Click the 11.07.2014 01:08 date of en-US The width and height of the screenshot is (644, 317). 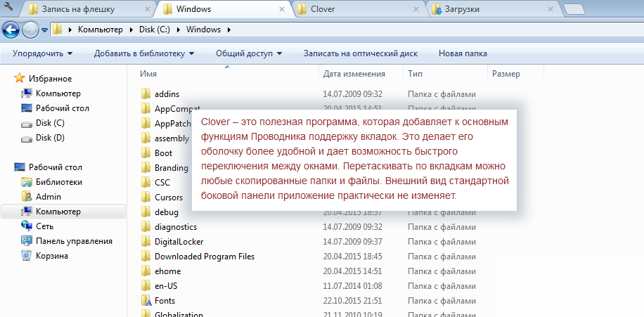point(353,286)
